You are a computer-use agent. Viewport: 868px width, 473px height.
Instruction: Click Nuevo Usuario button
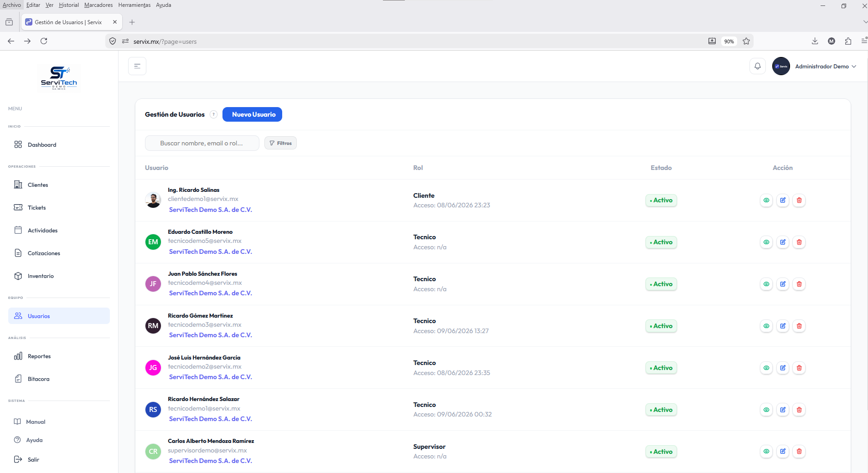tap(252, 114)
